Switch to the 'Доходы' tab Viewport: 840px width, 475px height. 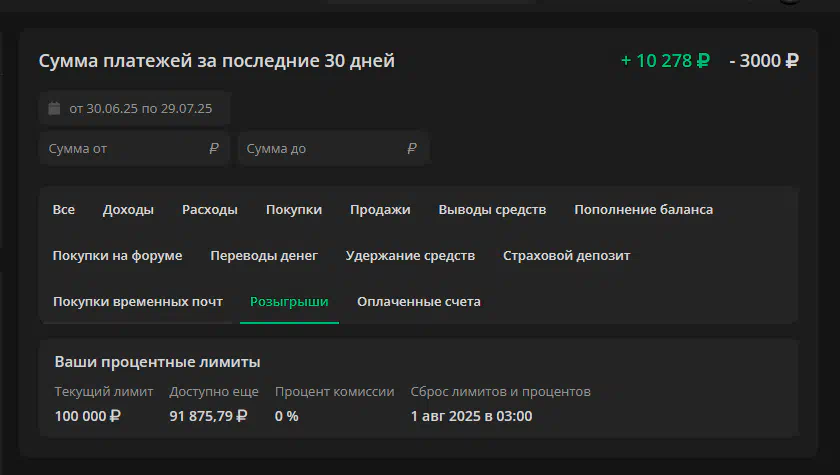128,209
